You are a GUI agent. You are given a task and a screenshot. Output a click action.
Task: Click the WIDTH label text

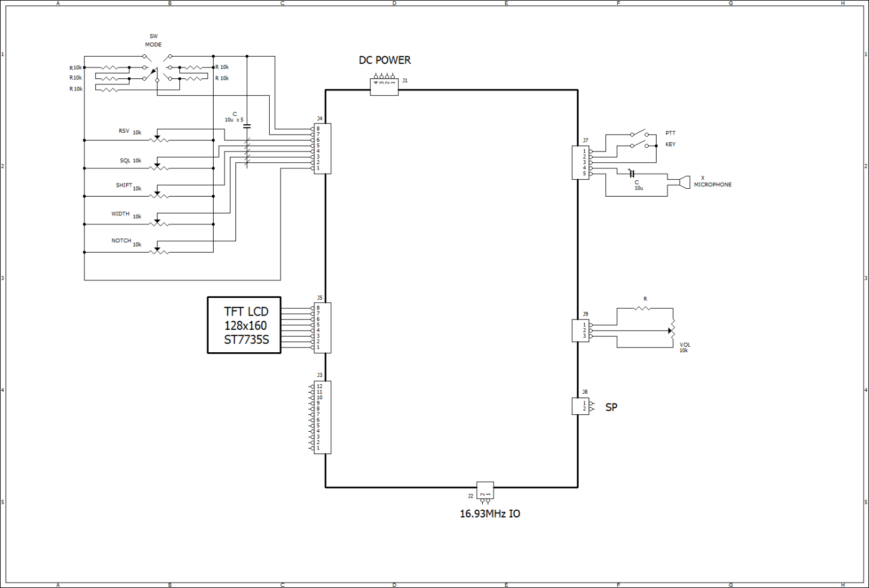tap(121, 213)
